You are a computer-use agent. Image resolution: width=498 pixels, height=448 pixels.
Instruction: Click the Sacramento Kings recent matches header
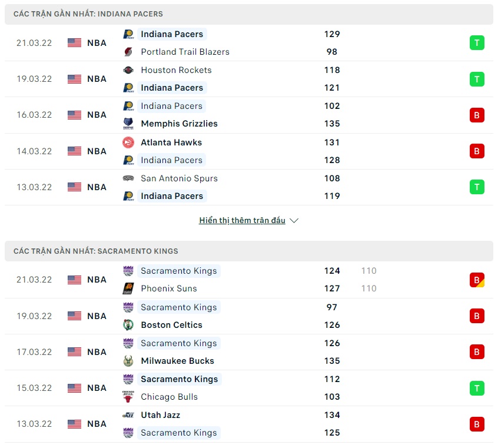point(96,251)
